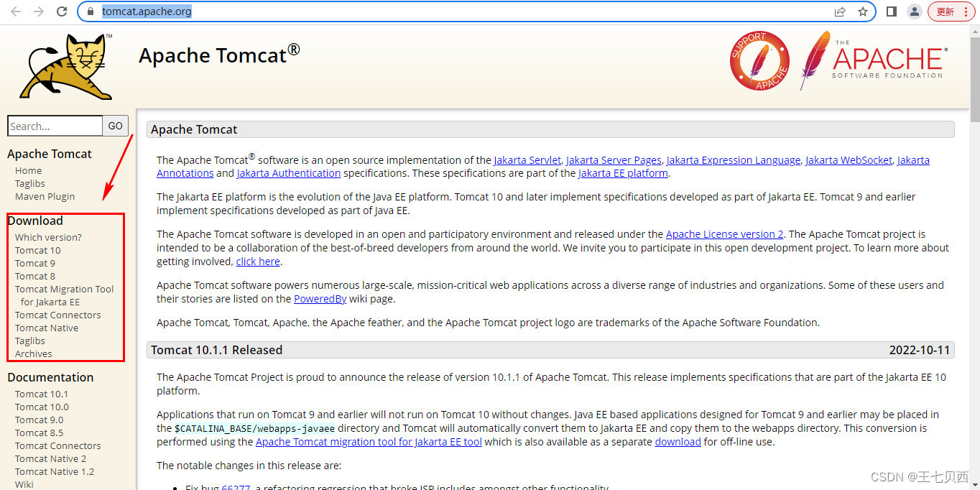980x490 pixels.
Task: Open Tomcat 10.1 documentation
Action: point(42,394)
